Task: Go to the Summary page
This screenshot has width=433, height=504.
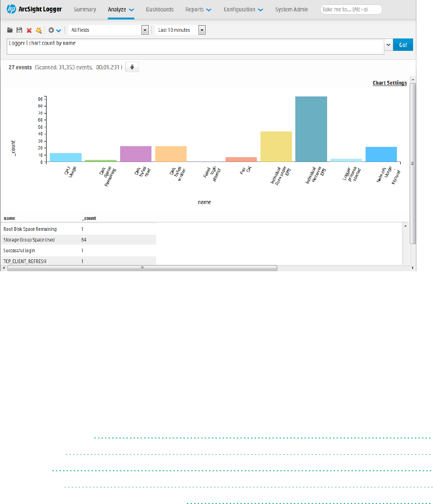Action: (85, 10)
